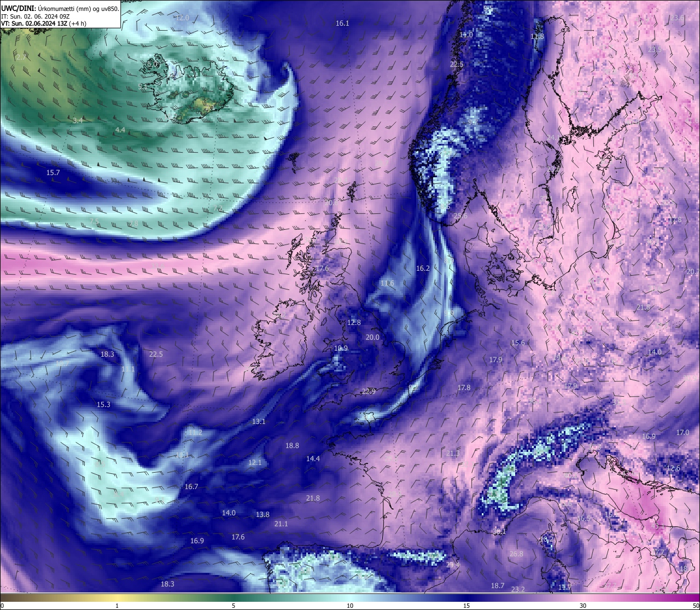This screenshot has height=610, width=700.
Task: Click the map value '17.0'
Action: [x=682, y=433]
